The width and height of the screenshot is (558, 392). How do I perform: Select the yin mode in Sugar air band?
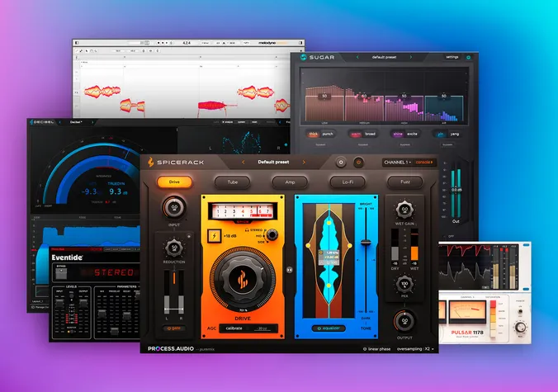point(441,134)
